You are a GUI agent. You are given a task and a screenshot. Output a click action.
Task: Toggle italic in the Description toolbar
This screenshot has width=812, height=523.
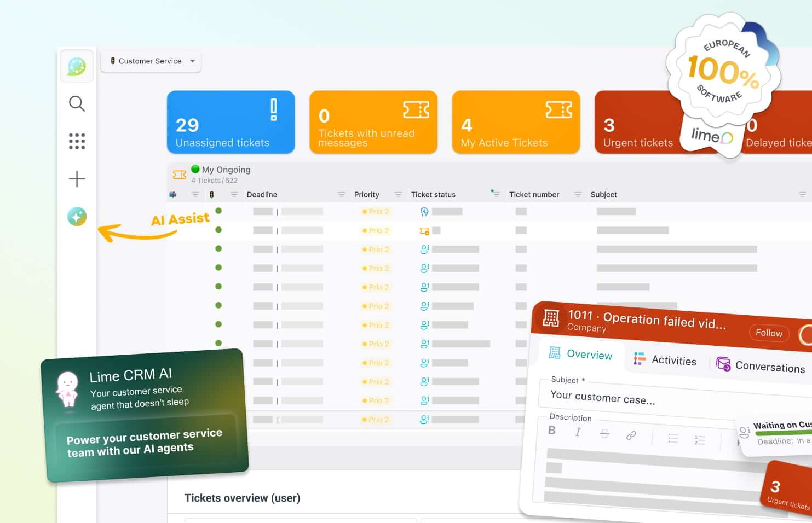(x=578, y=432)
